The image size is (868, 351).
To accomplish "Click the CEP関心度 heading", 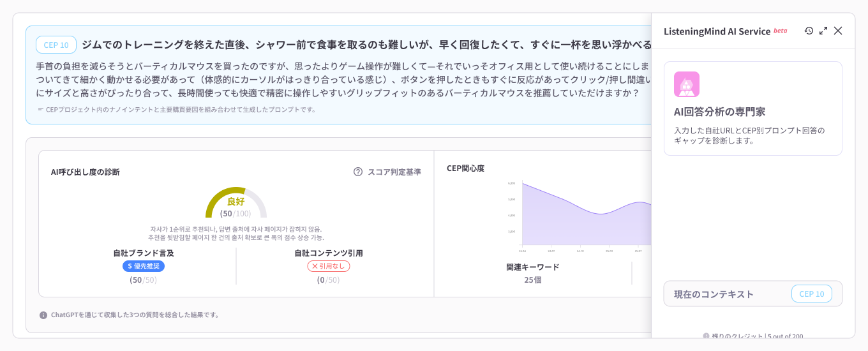I will click(x=465, y=168).
